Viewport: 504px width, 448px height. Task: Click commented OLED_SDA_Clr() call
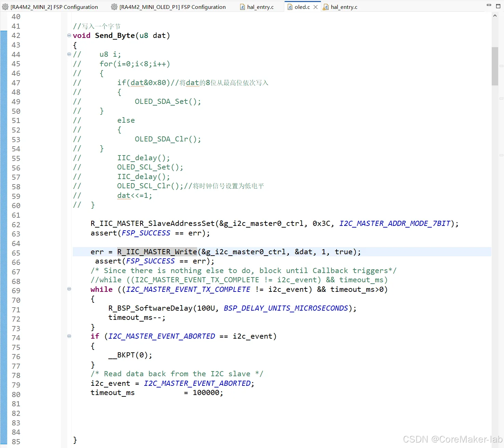pos(168,139)
